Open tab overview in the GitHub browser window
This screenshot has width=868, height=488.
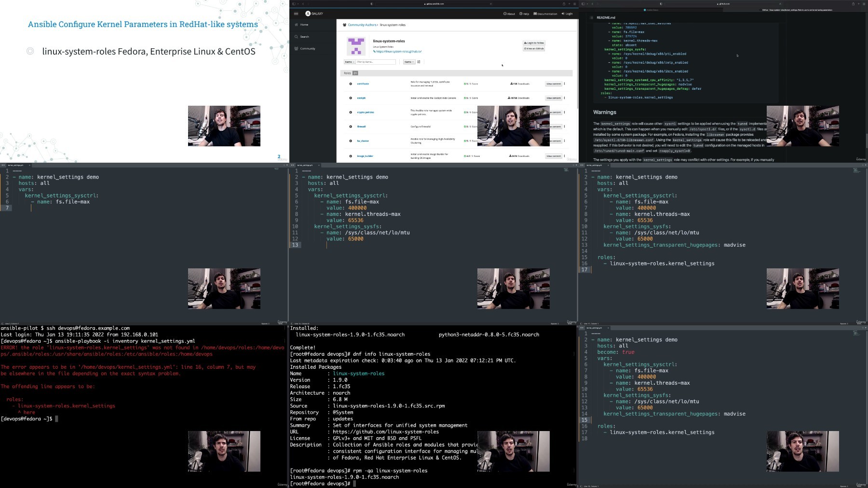(864, 4)
